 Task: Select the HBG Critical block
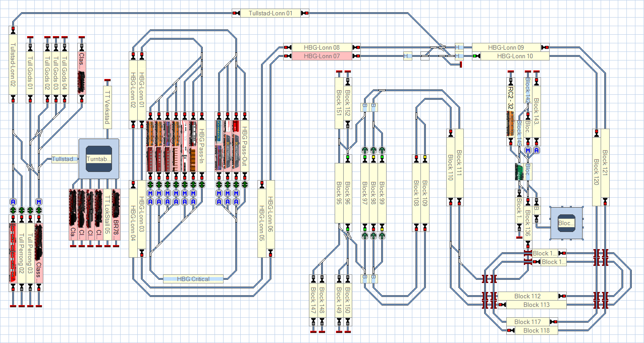point(193,279)
